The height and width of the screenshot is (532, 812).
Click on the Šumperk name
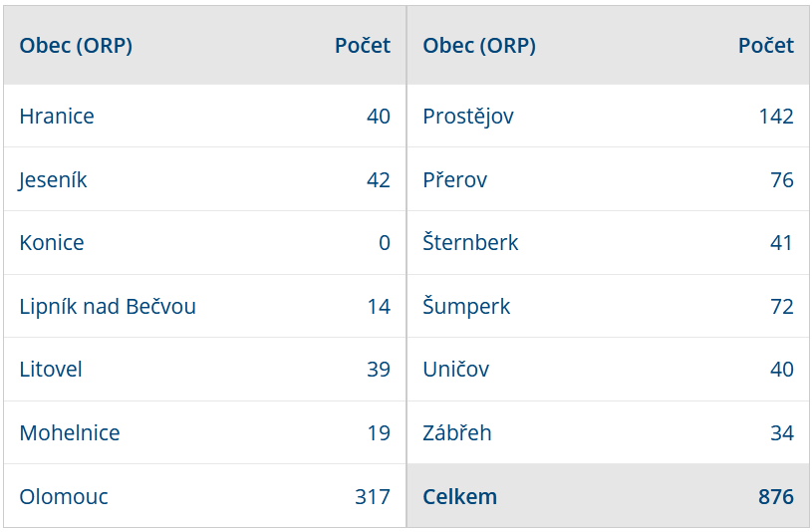coord(466,306)
